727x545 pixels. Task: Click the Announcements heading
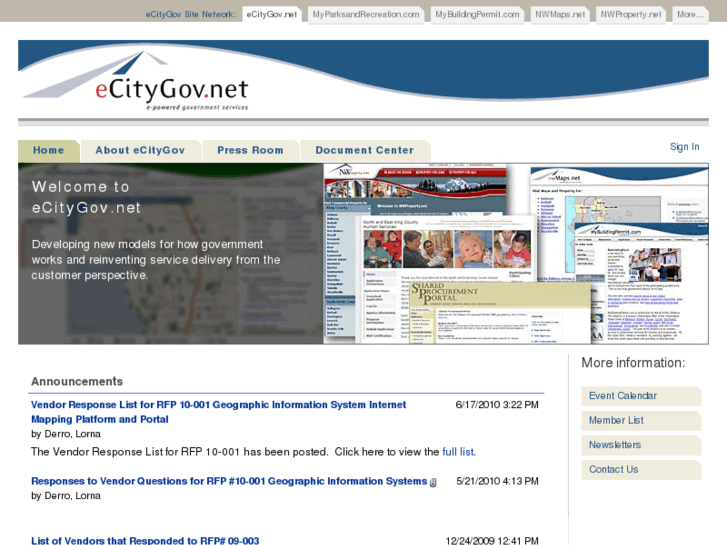pos(77,382)
